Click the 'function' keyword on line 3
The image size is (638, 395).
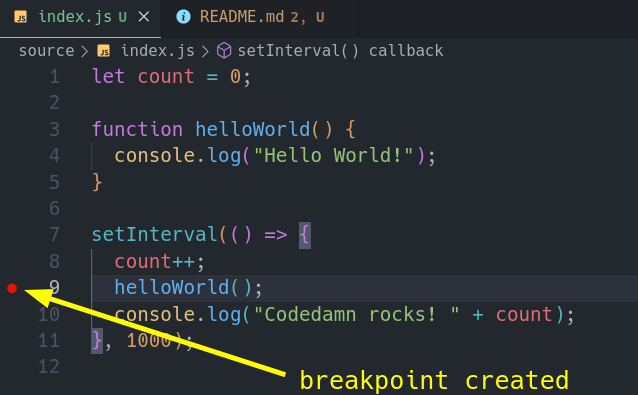pos(138,129)
